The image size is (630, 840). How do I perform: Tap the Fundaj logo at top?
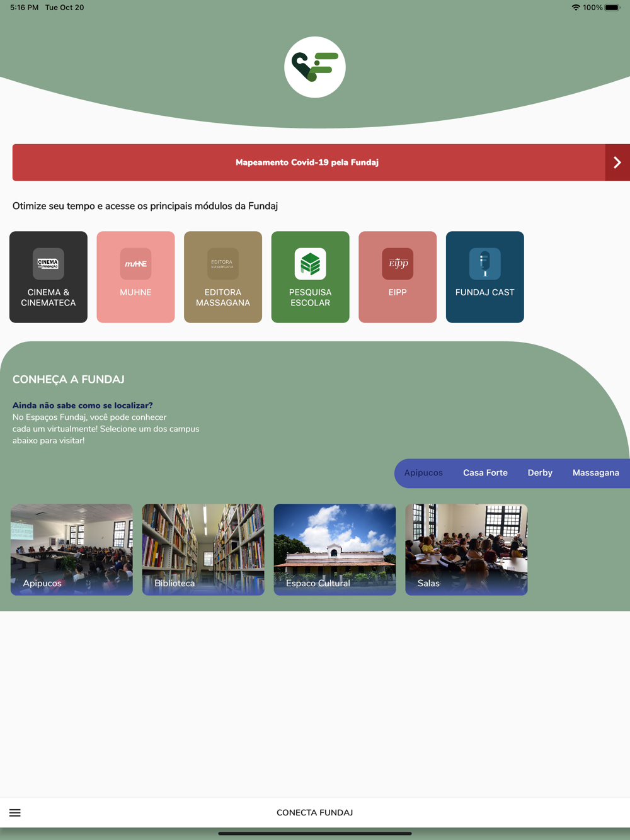pyautogui.click(x=315, y=67)
